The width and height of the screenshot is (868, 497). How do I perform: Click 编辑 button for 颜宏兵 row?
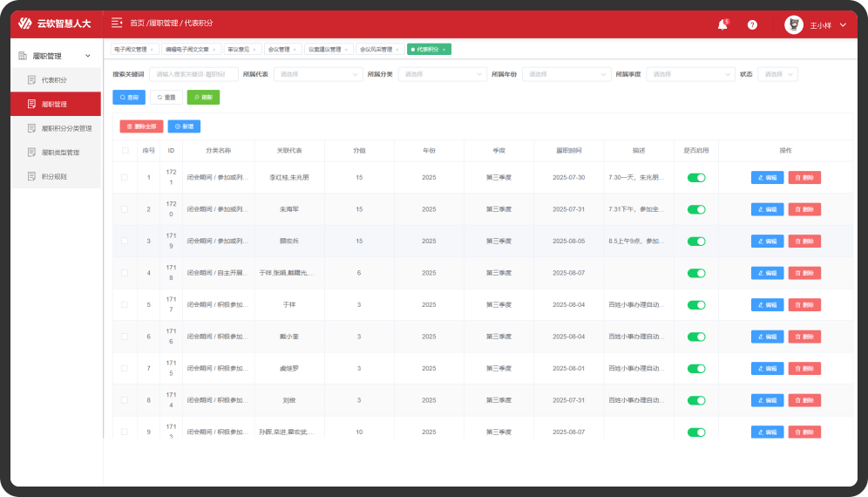767,242
